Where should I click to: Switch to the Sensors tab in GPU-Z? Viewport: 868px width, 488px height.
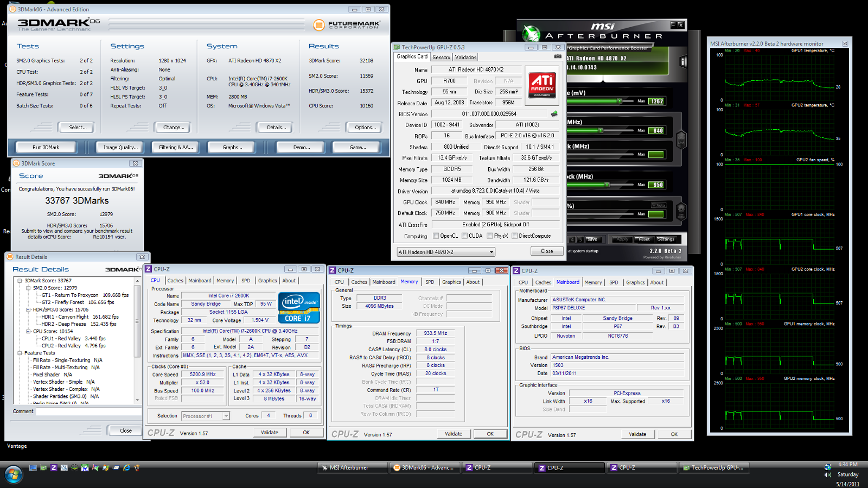(x=441, y=57)
